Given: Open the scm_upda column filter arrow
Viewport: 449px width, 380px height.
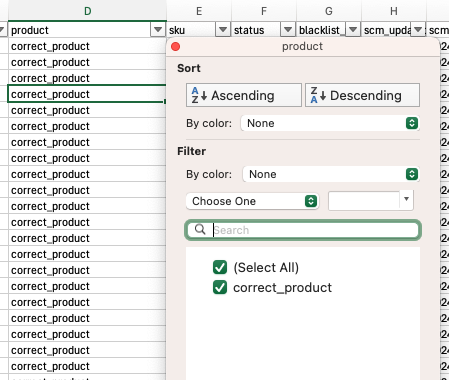Looking at the screenshot, I should tap(418, 30).
